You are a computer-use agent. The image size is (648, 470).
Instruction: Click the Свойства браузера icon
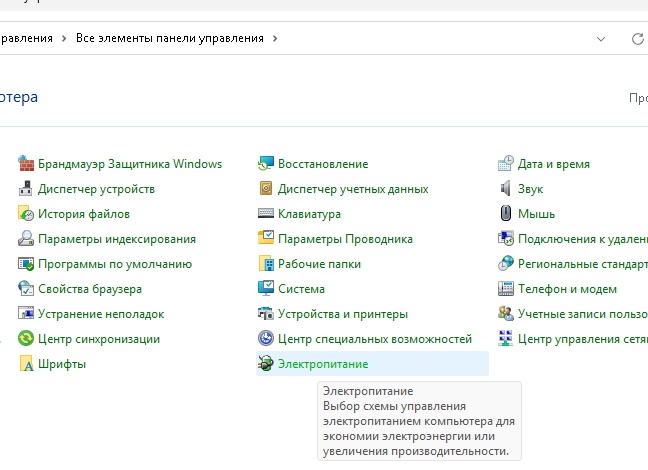coord(26,289)
